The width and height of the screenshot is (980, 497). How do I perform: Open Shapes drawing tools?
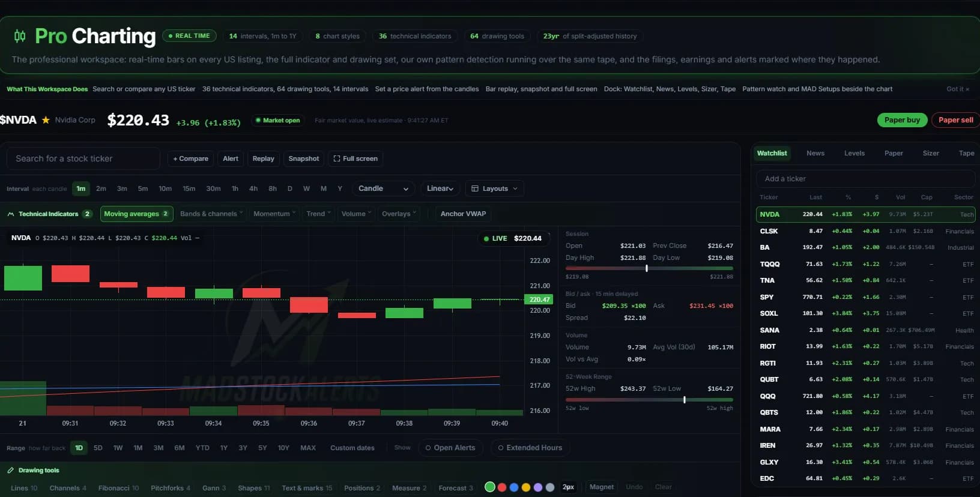(253, 488)
